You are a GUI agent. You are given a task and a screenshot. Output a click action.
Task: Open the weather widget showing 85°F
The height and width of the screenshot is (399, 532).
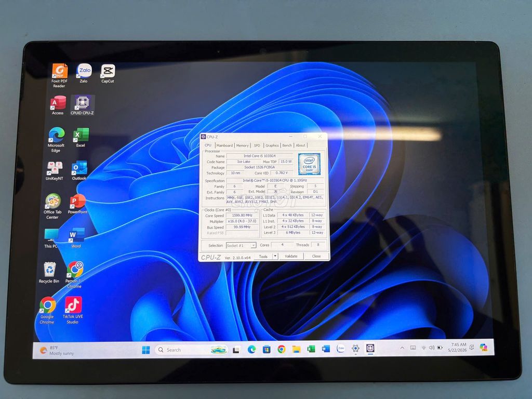57,351
